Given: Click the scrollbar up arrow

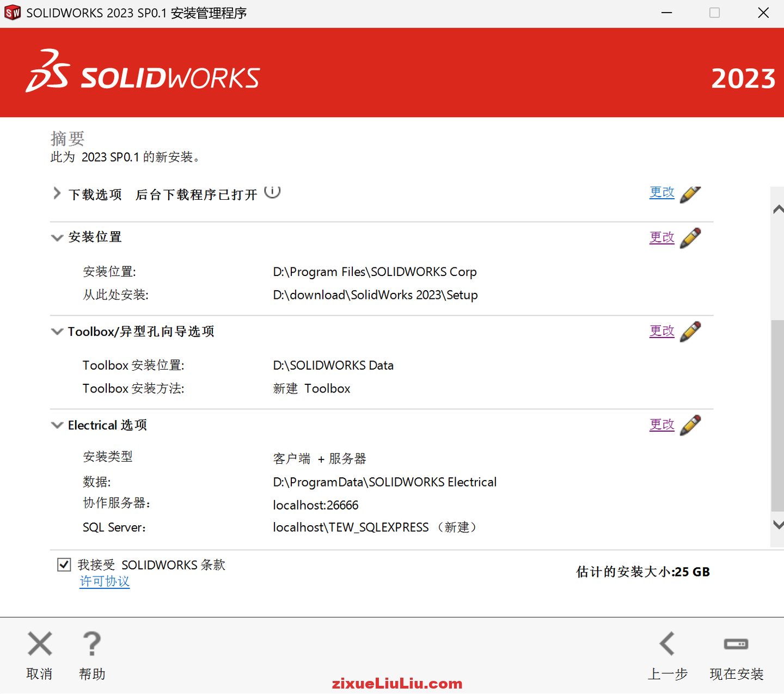Looking at the screenshot, I should pos(778,209).
